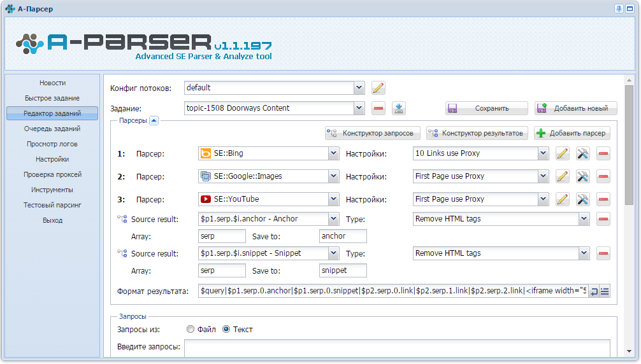
Task: Click the Save to field containing anchor
Action: click(343, 236)
